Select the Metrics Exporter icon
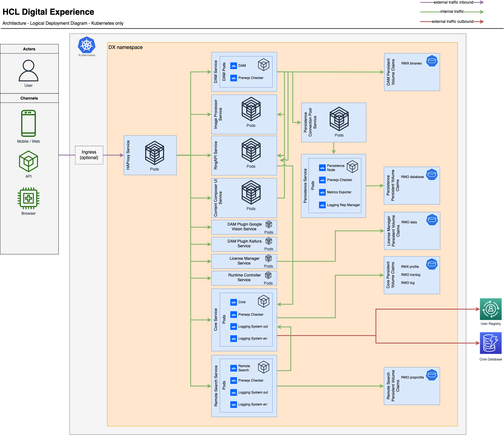Screen dimensions: 504x435 click(322, 192)
